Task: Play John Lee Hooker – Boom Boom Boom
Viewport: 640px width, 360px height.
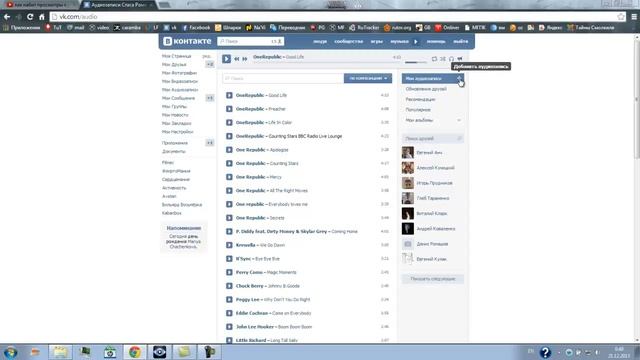Action: 229,327
